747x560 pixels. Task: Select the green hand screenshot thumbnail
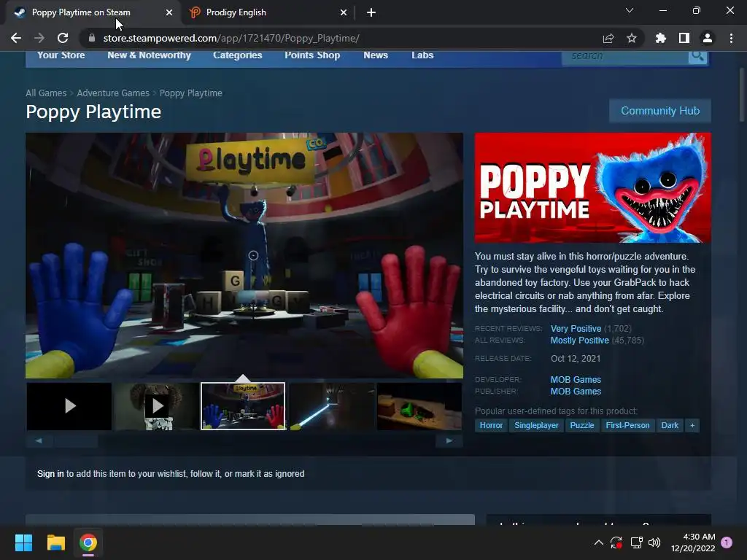tap(419, 405)
